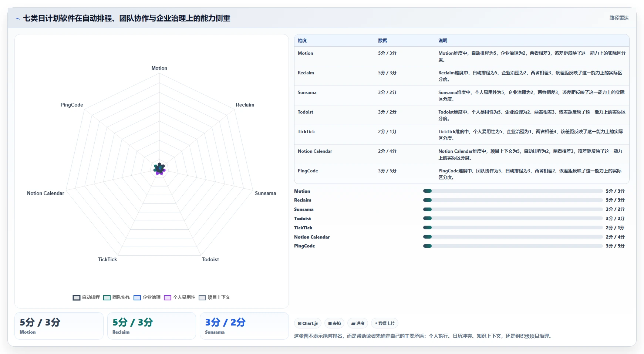Select the Todoist table row name

tap(305, 112)
